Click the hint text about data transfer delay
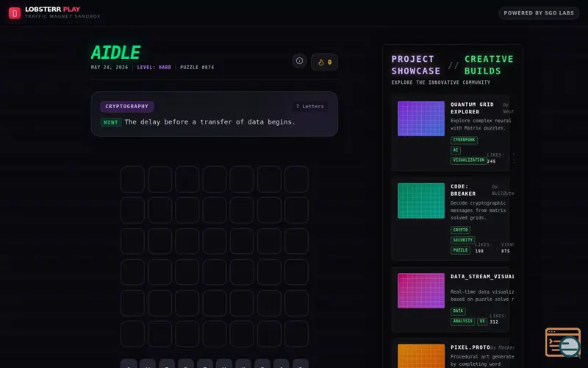This screenshot has height=368, width=588. tap(209, 122)
